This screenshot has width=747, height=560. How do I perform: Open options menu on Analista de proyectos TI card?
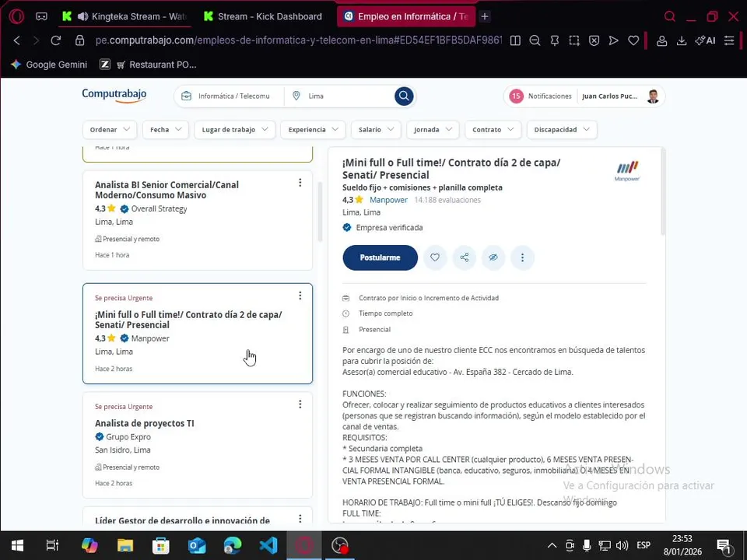(300, 404)
